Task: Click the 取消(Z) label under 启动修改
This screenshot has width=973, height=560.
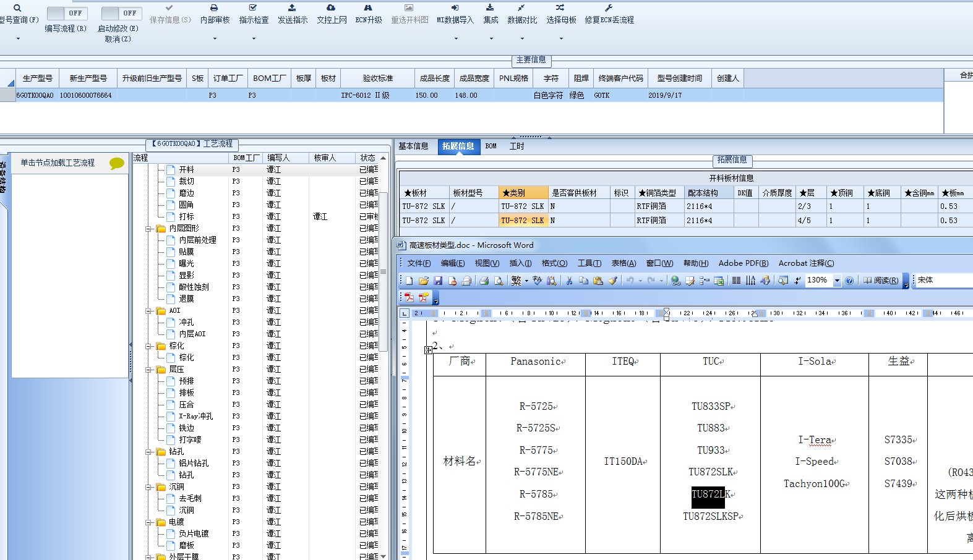Action: [x=118, y=39]
